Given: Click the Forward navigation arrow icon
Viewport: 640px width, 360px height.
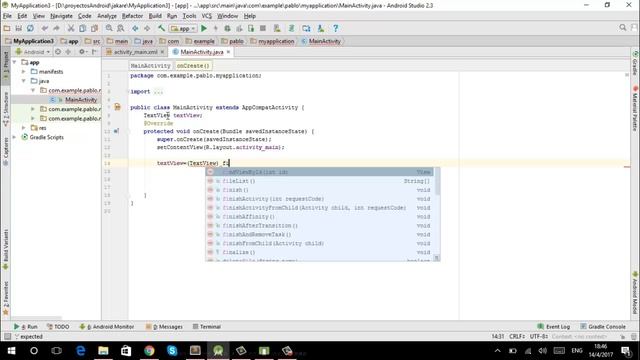Looking at the screenshot, I should [x=147, y=28].
